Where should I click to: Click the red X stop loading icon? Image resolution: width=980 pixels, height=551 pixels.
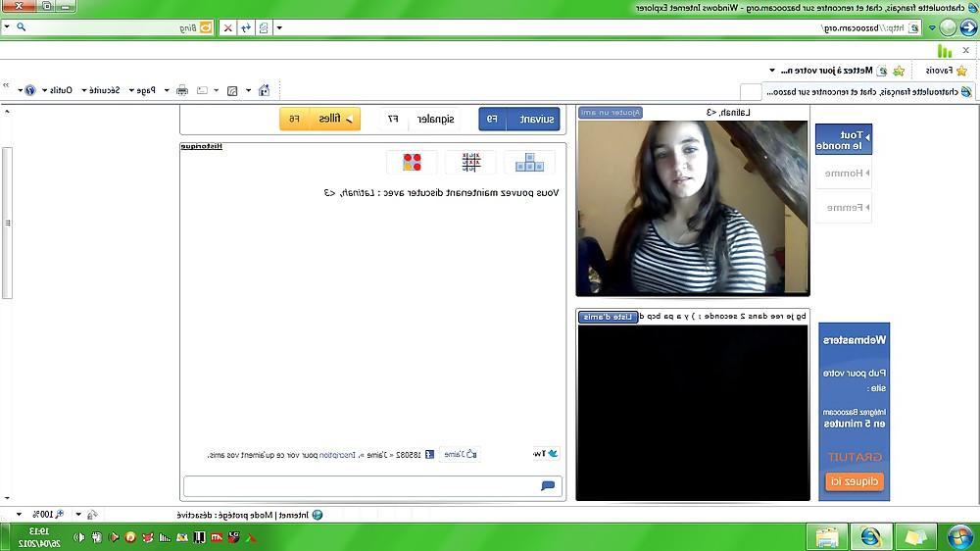(228, 27)
